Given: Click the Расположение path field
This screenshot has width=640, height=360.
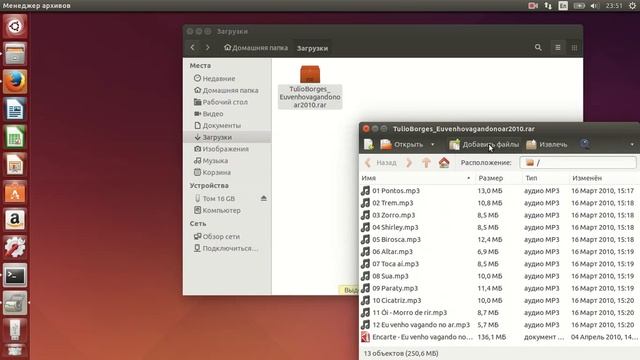Looking at the screenshot, I should (x=578, y=162).
